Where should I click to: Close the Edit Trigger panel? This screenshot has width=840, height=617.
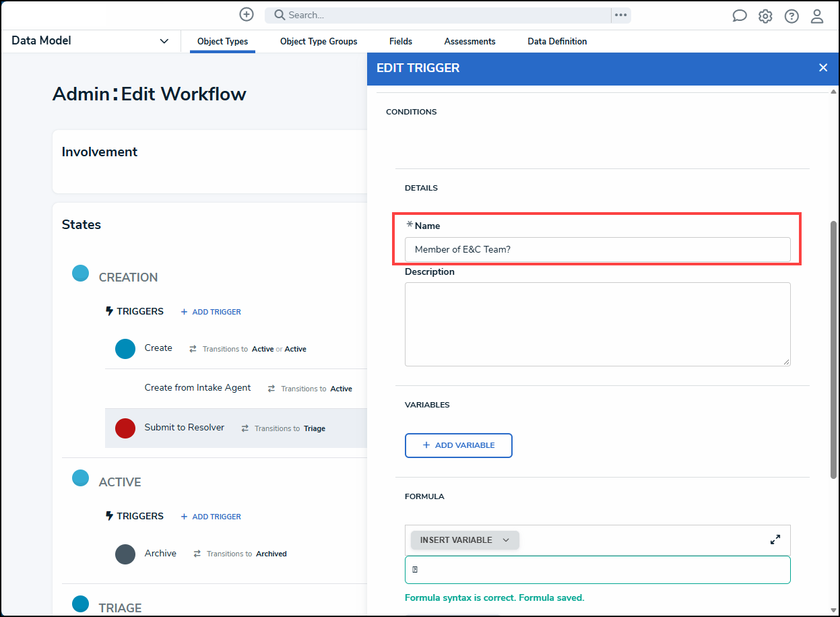[823, 67]
